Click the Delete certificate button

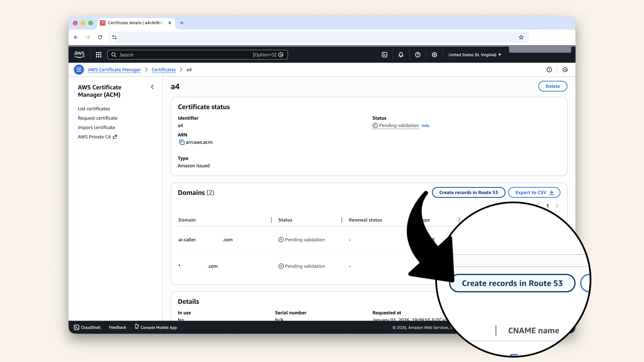click(552, 86)
